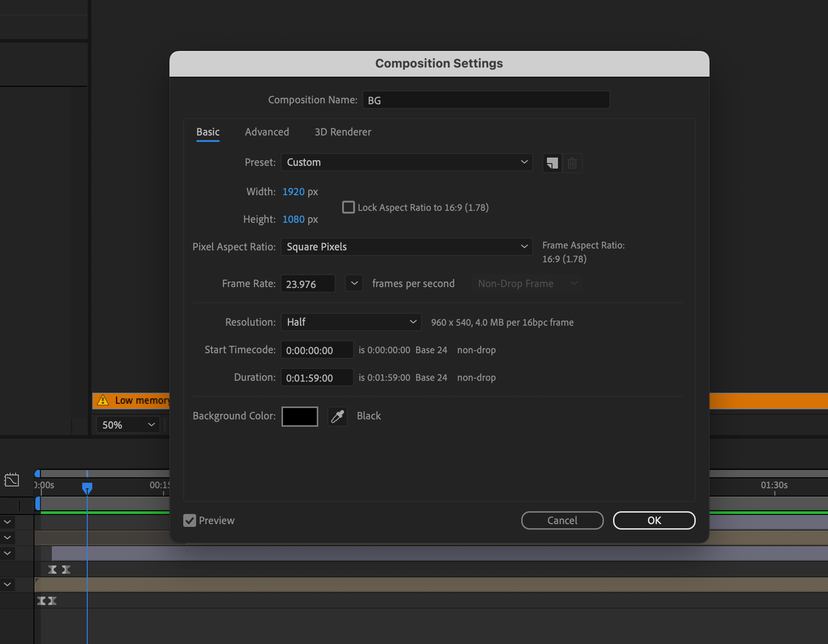Click the out-point trim icon on the upper layer
The width and height of the screenshot is (828, 644).
click(66, 569)
